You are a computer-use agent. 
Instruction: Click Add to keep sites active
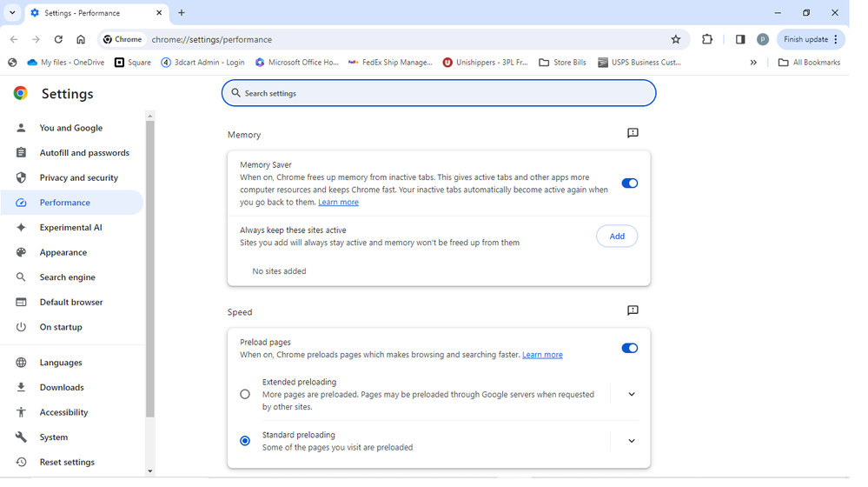pos(617,237)
